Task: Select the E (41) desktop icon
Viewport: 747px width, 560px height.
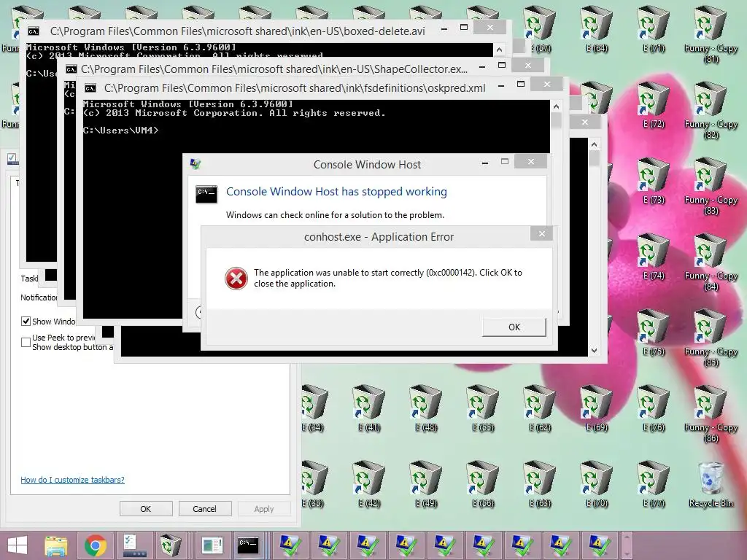Action: pos(368,408)
